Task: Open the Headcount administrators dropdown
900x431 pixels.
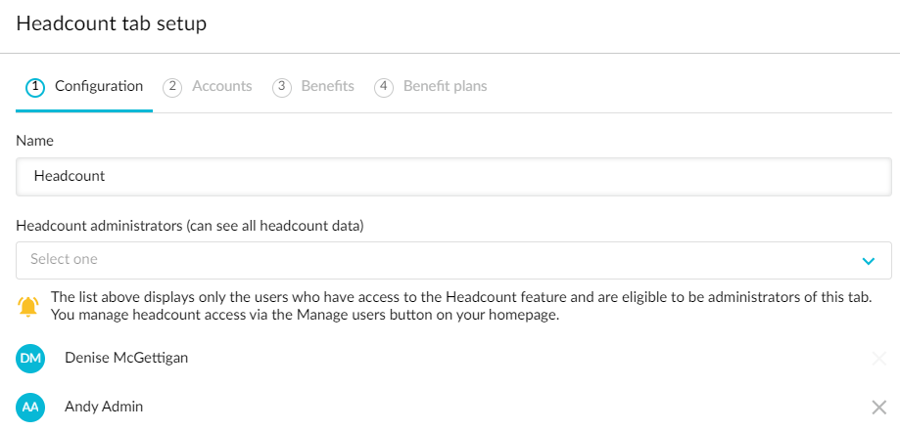Action: coord(440,260)
